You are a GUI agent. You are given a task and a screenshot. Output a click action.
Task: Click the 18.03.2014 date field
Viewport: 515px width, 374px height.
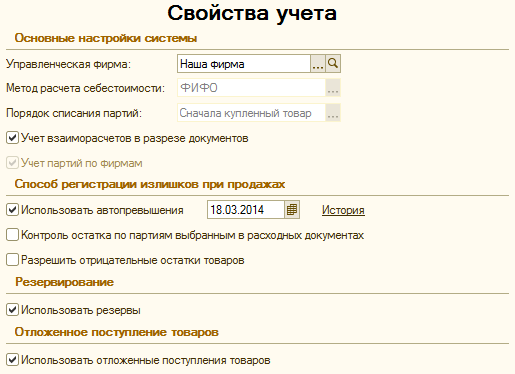[x=246, y=210]
